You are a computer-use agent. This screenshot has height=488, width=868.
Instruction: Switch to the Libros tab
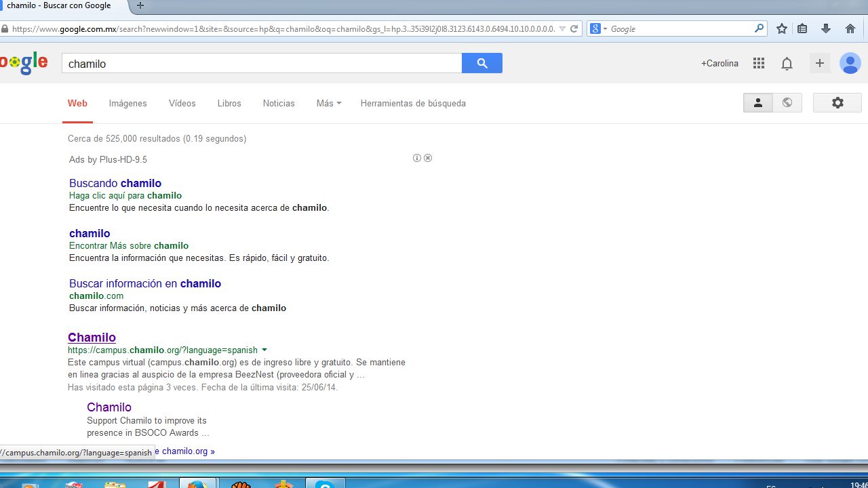click(229, 104)
